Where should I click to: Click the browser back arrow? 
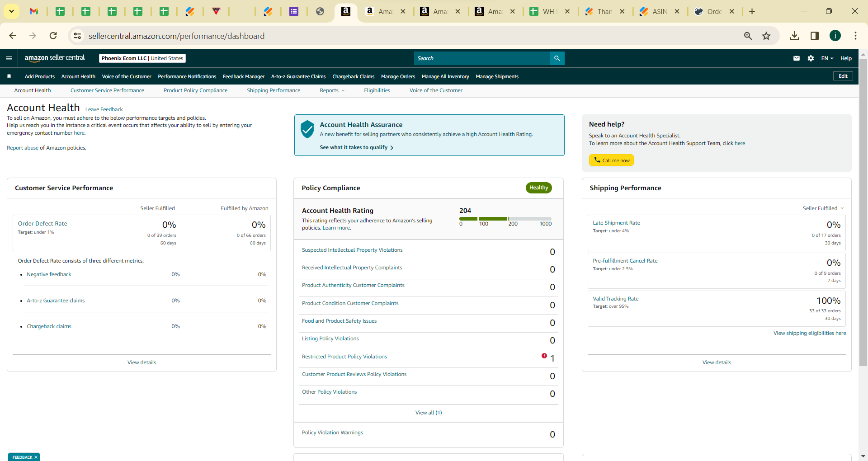click(13, 36)
